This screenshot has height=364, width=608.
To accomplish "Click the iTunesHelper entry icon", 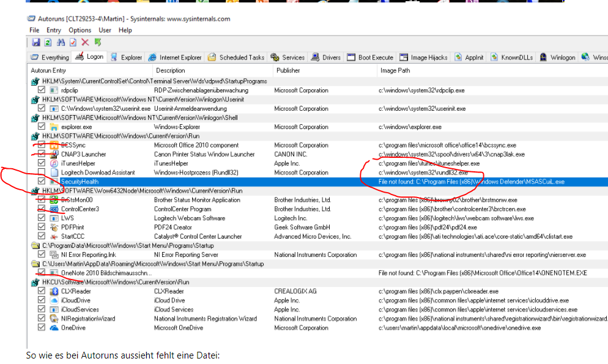I will pos(54,163).
